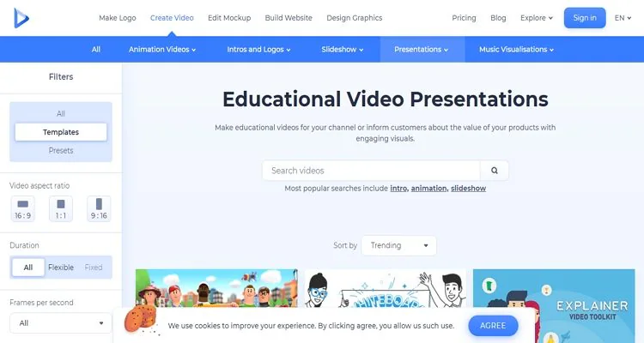Open the Explainer Video Toolkit thumbnail

tap(554, 305)
